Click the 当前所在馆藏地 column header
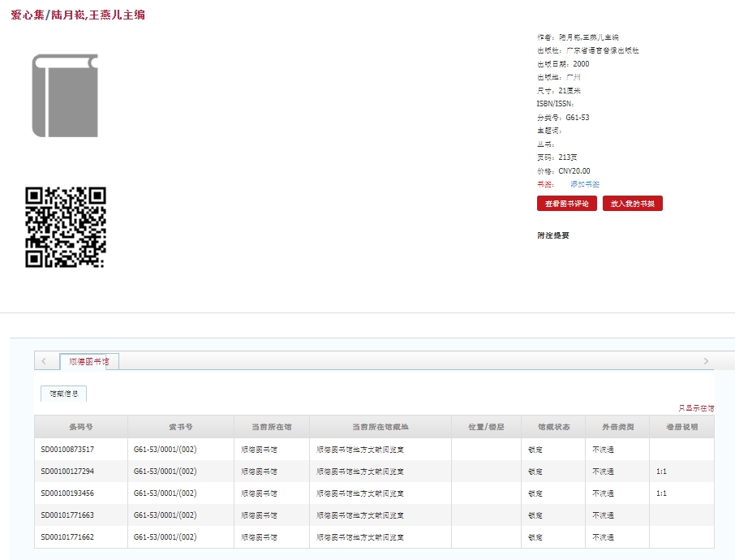The image size is (735, 560). pyautogui.click(x=380, y=427)
